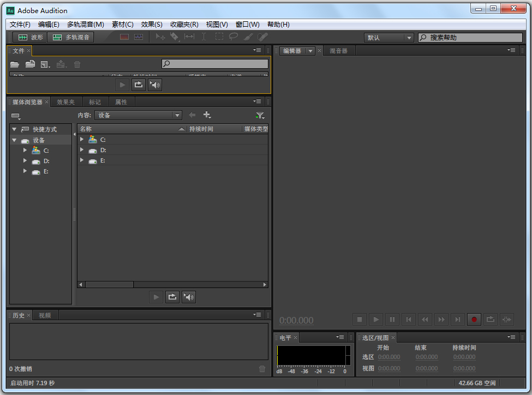The image size is (532, 395).
Task: Open the 编辑器 tab dropdown arrow
Action: coord(310,51)
